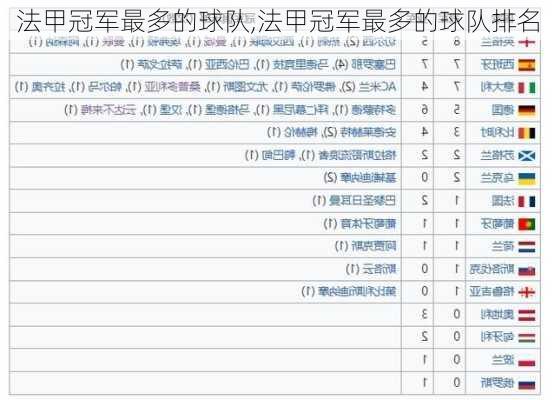554x400 pixels.
Task: Click the Netherlands flag icon
Action: click(x=526, y=247)
